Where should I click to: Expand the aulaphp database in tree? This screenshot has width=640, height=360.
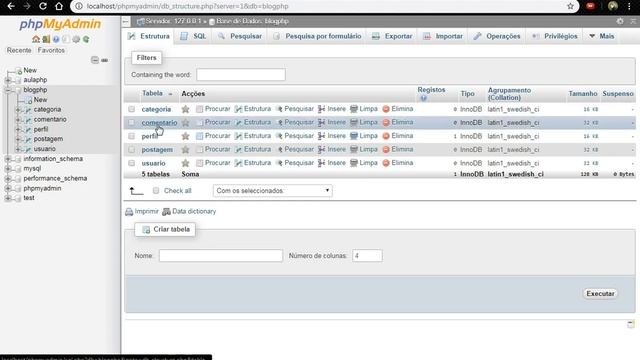(x=8, y=80)
